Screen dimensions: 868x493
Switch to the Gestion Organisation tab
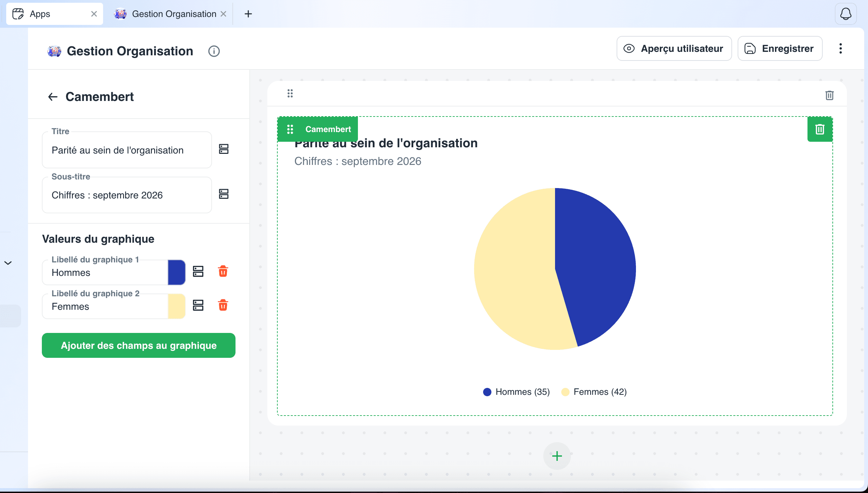click(170, 14)
